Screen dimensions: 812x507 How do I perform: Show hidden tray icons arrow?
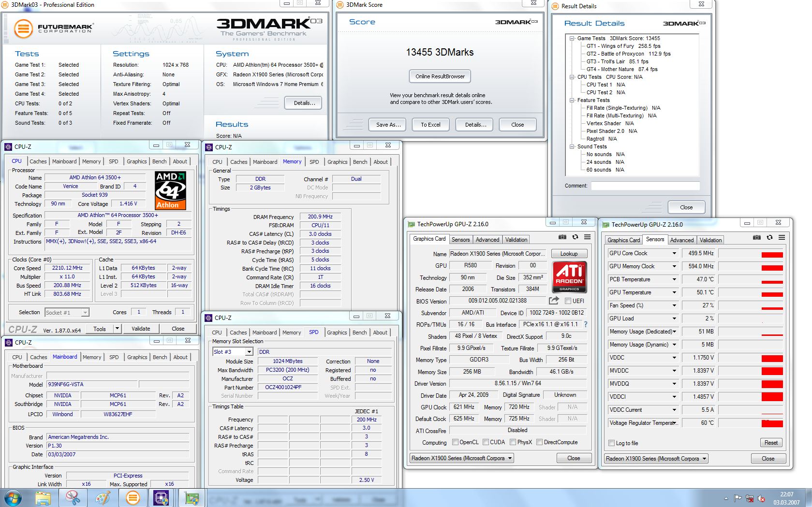coord(726,498)
